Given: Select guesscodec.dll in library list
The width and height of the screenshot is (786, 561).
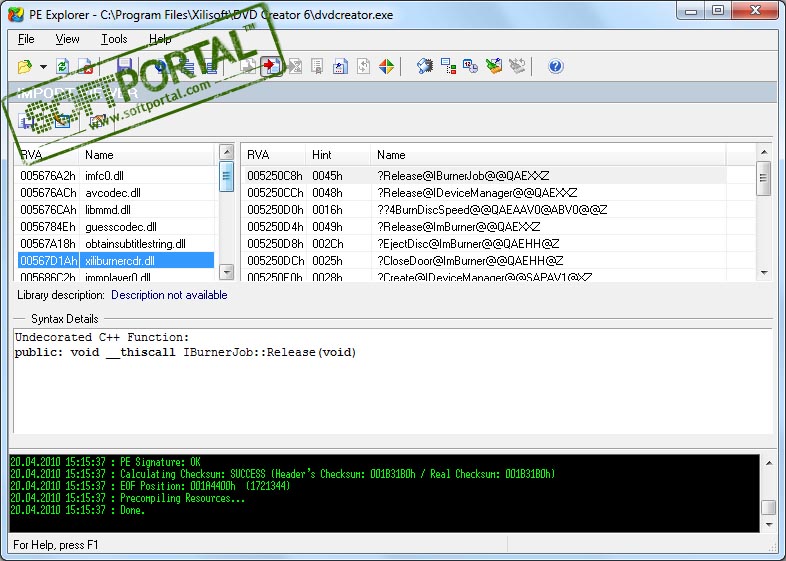Looking at the screenshot, I should pos(116,227).
